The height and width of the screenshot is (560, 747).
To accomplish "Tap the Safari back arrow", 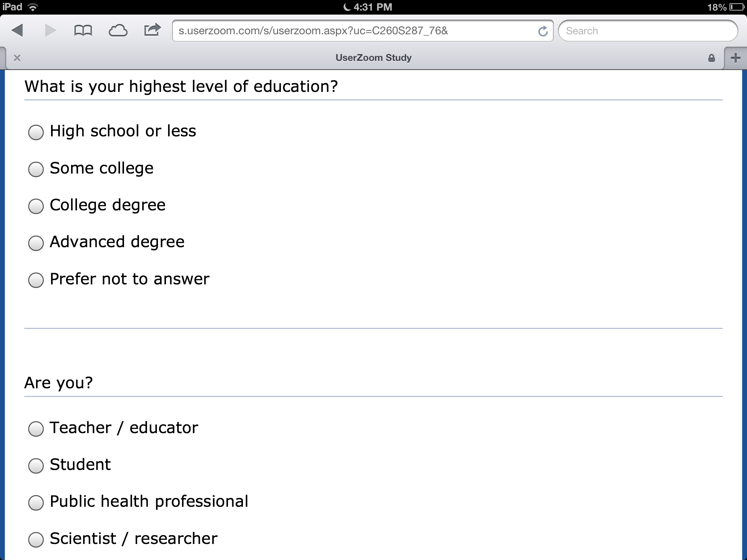I will pyautogui.click(x=18, y=31).
